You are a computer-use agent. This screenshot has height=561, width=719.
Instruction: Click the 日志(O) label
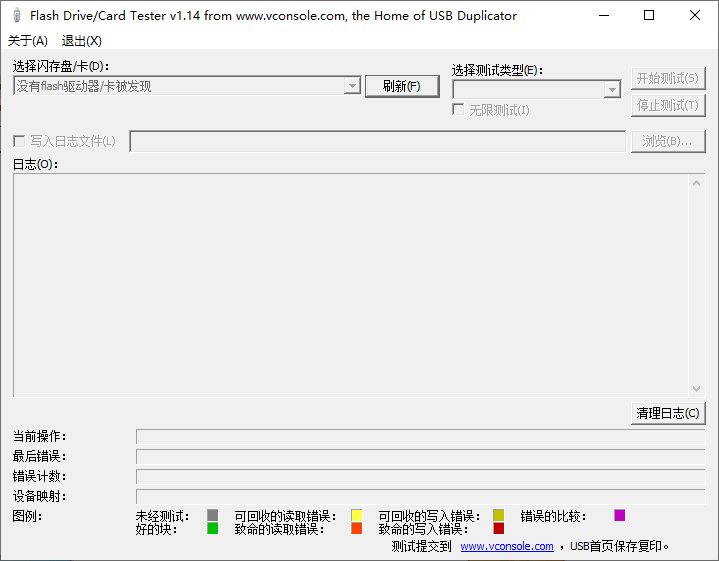(35, 164)
